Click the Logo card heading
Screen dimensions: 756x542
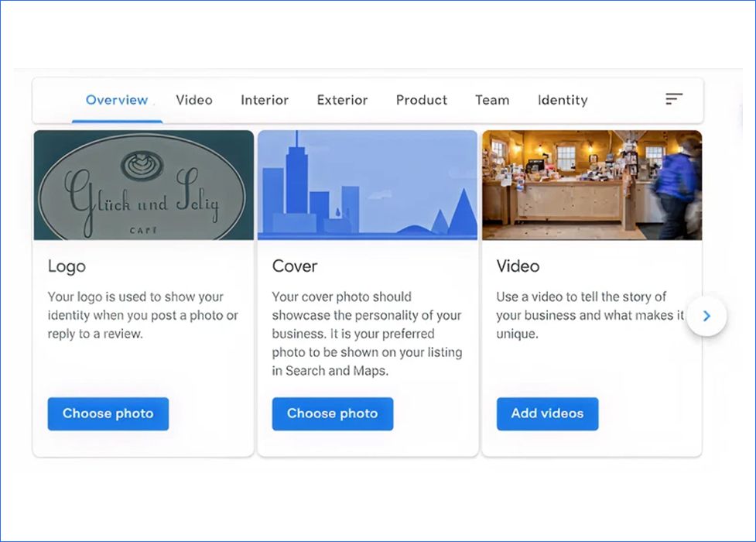tap(67, 266)
